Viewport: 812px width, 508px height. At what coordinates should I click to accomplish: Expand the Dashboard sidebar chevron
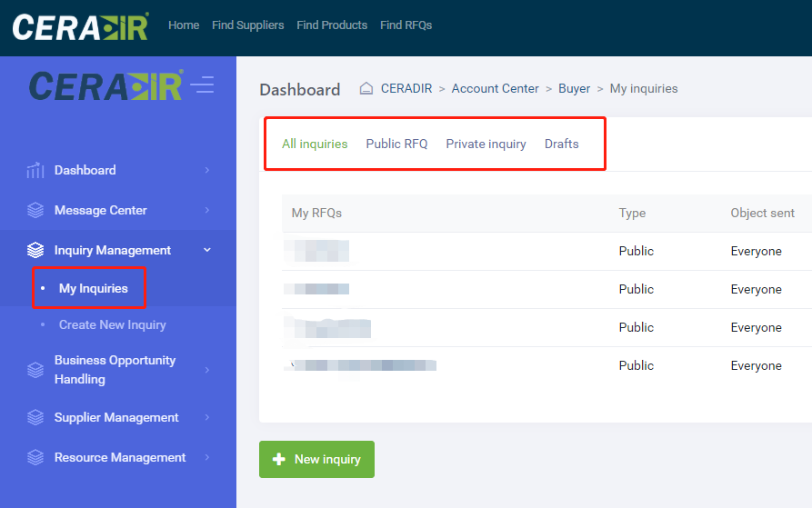tap(207, 170)
